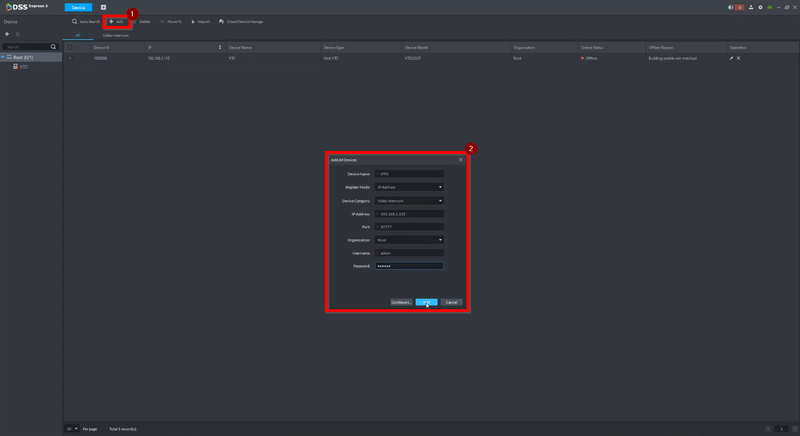Click the Import icon in toolbar
Image resolution: width=800 pixels, height=436 pixels.
tap(193, 21)
